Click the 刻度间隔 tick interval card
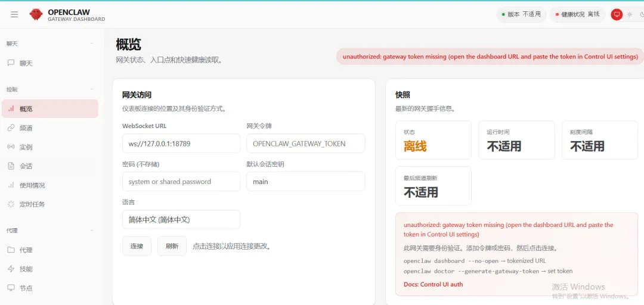 tap(600, 140)
